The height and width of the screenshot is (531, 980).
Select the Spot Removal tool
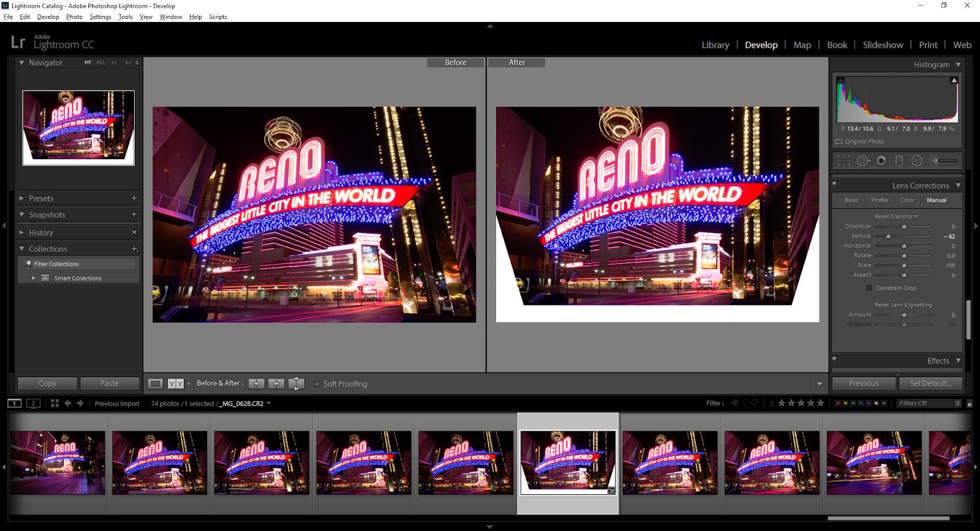pyautogui.click(x=863, y=160)
